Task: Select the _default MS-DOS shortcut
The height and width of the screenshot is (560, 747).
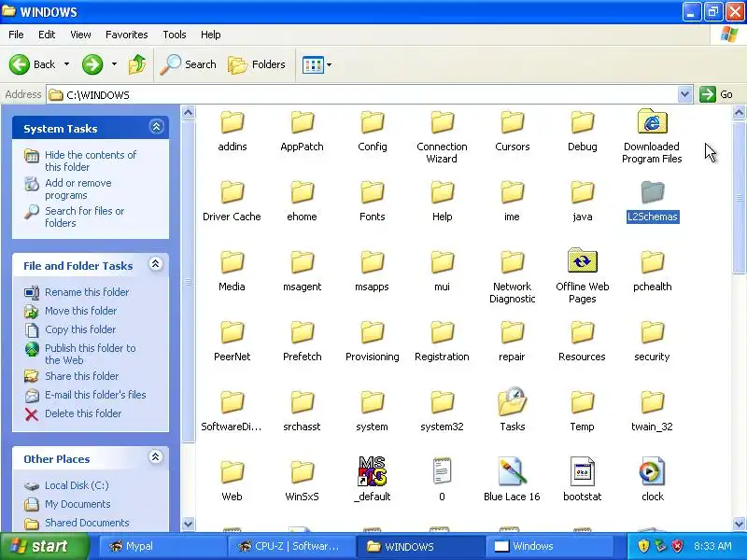Action: pos(372,479)
